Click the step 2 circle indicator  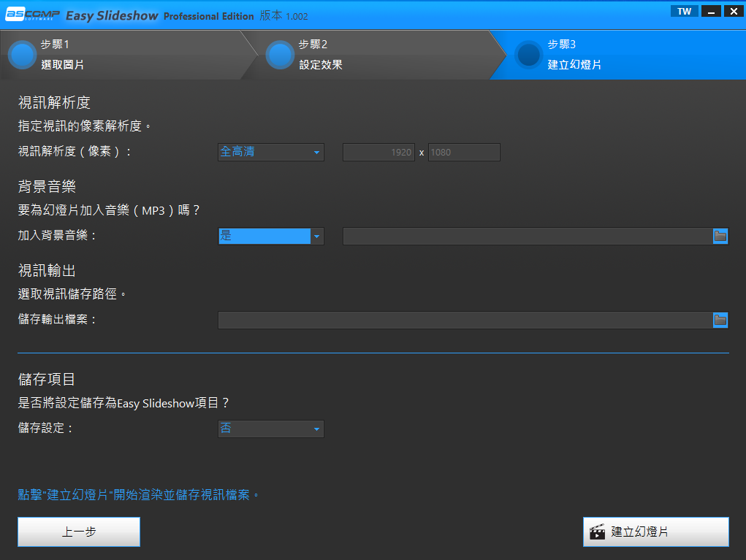[x=280, y=55]
